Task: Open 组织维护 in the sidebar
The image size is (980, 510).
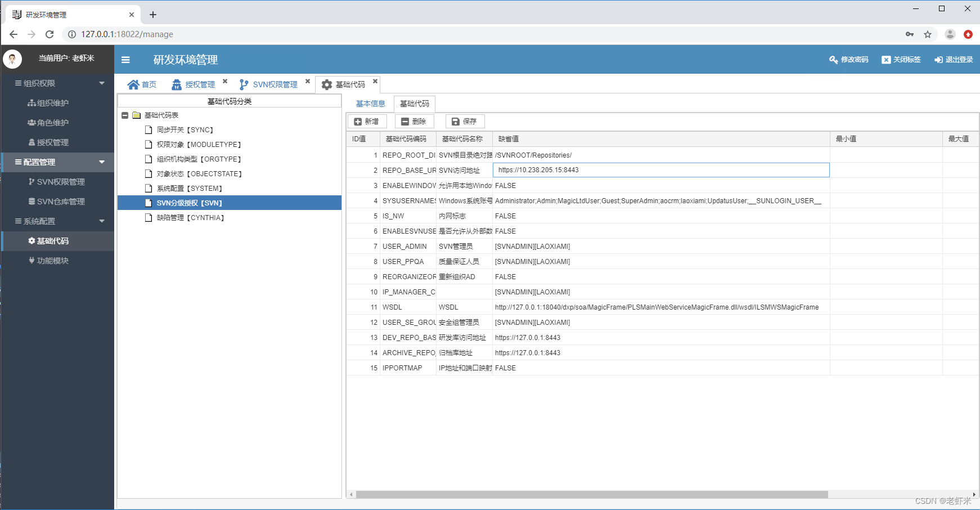Action: click(48, 103)
